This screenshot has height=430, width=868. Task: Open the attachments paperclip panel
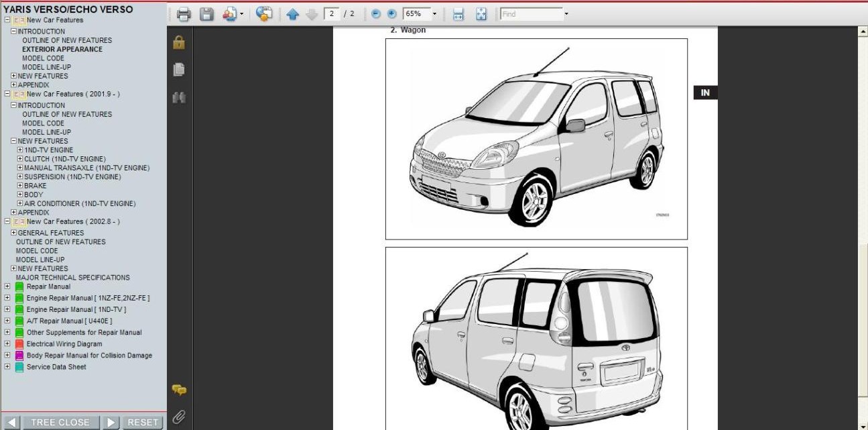click(179, 417)
